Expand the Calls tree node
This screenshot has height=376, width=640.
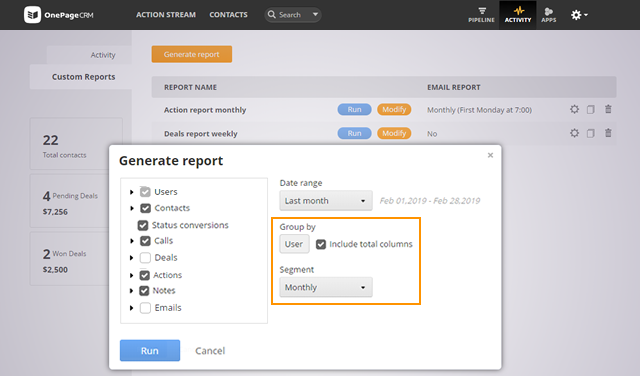point(131,241)
